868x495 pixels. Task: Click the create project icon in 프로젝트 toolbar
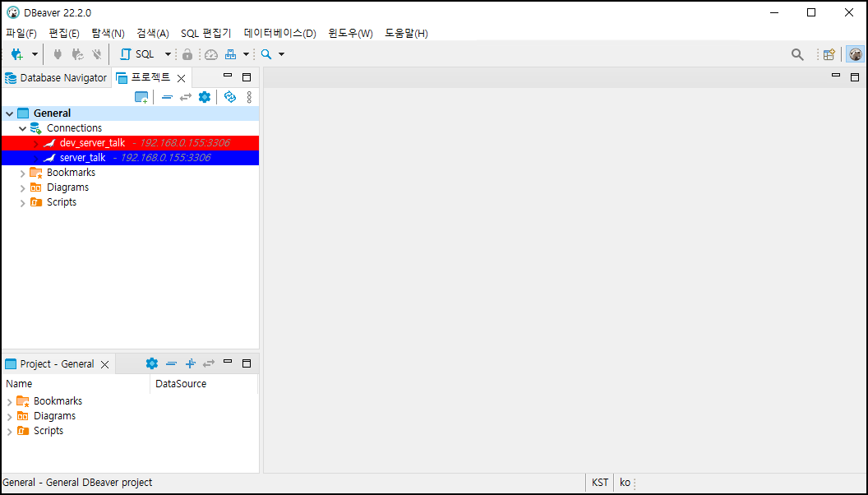[x=141, y=98]
